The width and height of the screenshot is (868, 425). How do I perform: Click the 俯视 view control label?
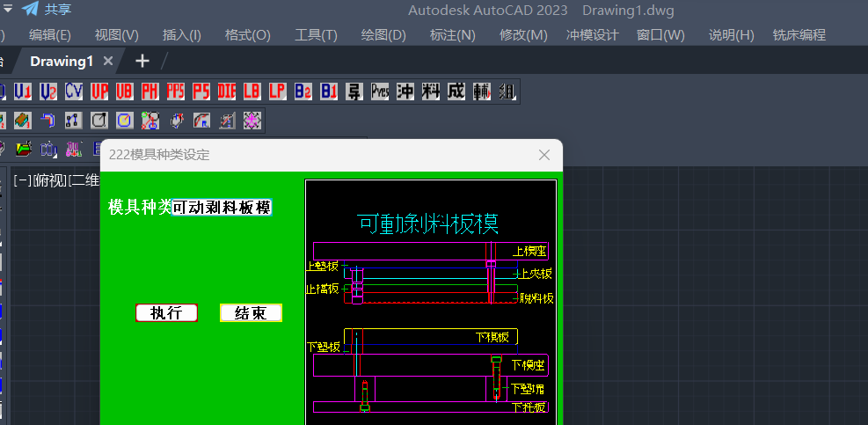tap(50, 180)
